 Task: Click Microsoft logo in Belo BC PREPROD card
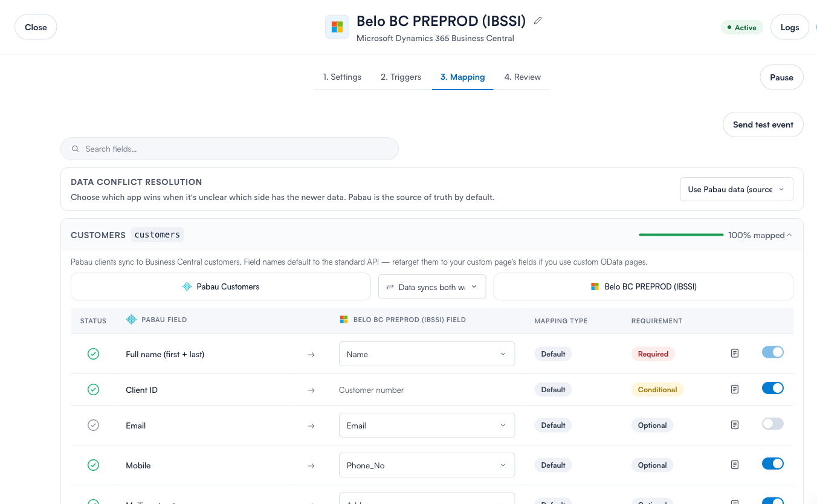click(x=595, y=286)
